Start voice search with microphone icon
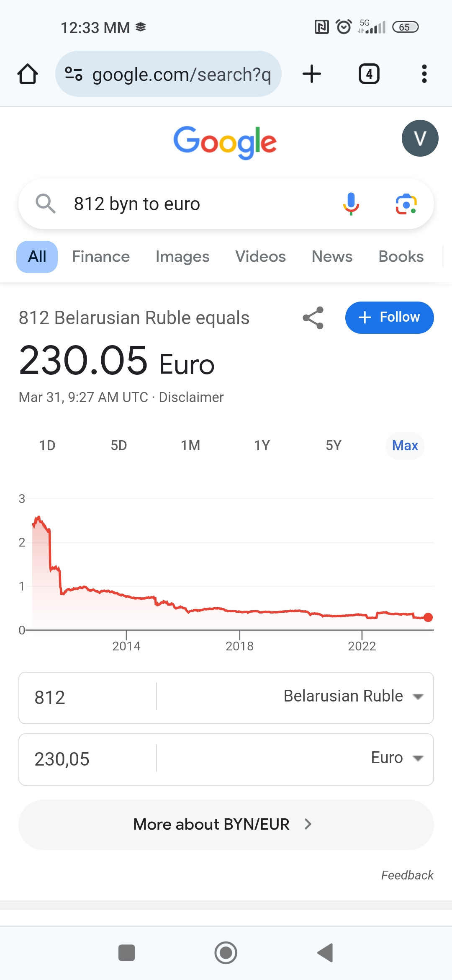This screenshot has height=980, width=452. 351,204
